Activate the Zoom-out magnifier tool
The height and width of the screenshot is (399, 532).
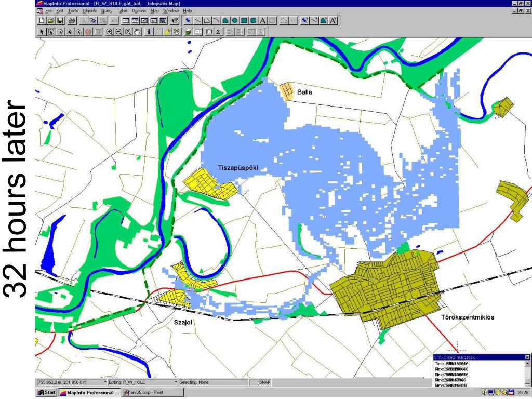119,32
